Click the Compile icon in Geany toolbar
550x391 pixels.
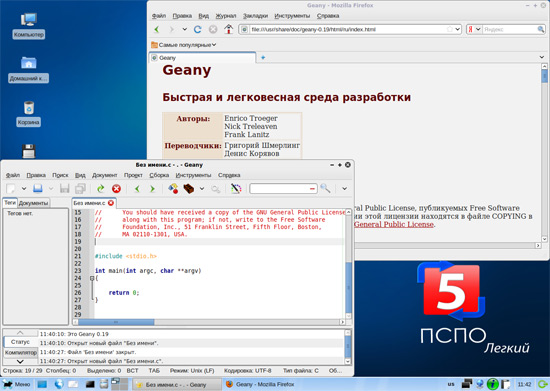pyautogui.click(x=173, y=189)
